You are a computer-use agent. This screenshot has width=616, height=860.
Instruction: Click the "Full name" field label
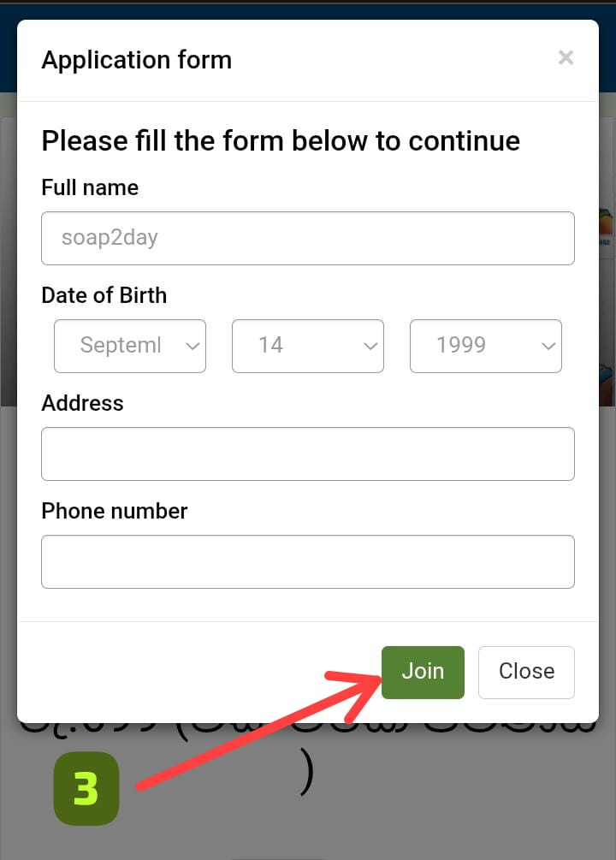click(90, 187)
